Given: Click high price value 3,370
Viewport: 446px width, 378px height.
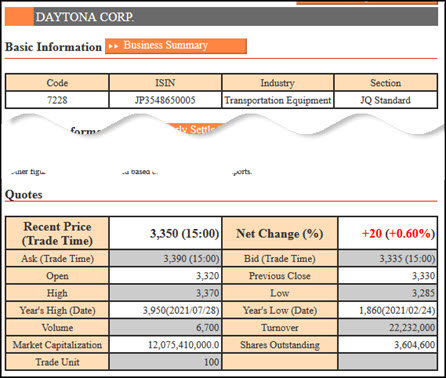Looking at the screenshot, I should click(x=165, y=293).
